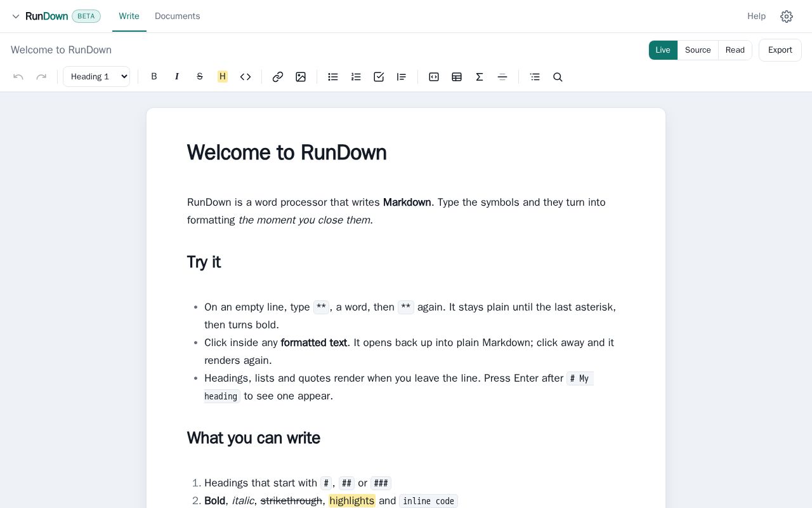Insert inline code with angle-brackets icon

(x=246, y=77)
